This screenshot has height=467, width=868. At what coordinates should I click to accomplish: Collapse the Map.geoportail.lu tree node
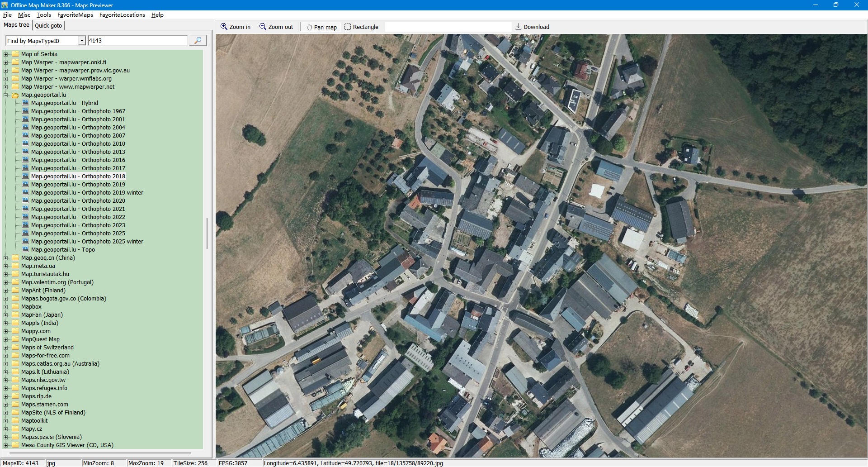point(6,95)
